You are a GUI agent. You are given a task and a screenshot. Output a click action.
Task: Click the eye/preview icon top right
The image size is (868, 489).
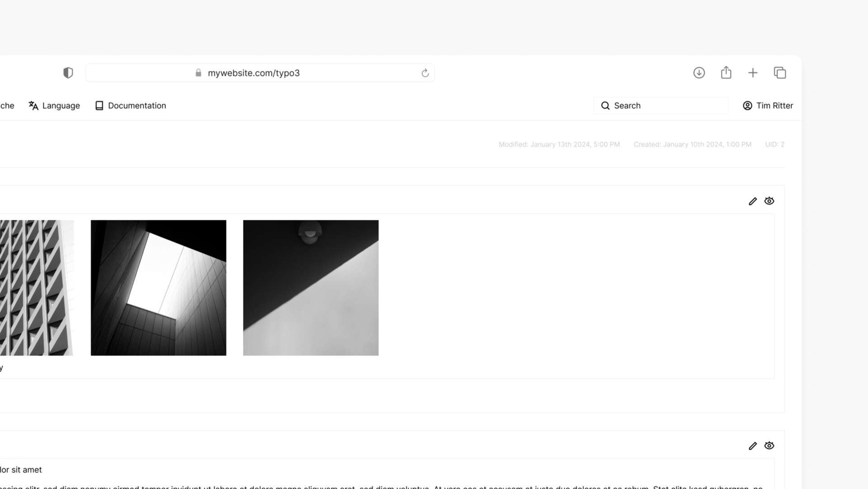pyautogui.click(x=769, y=201)
